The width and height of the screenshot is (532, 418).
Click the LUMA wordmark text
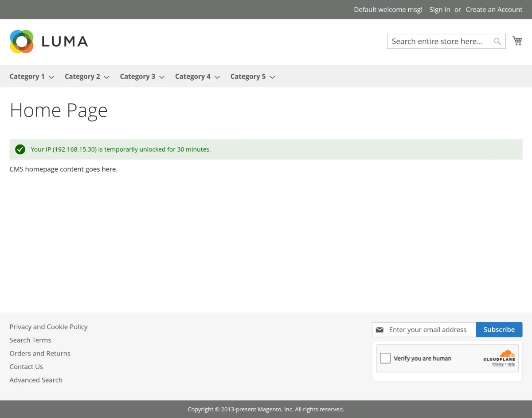tap(65, 42)
